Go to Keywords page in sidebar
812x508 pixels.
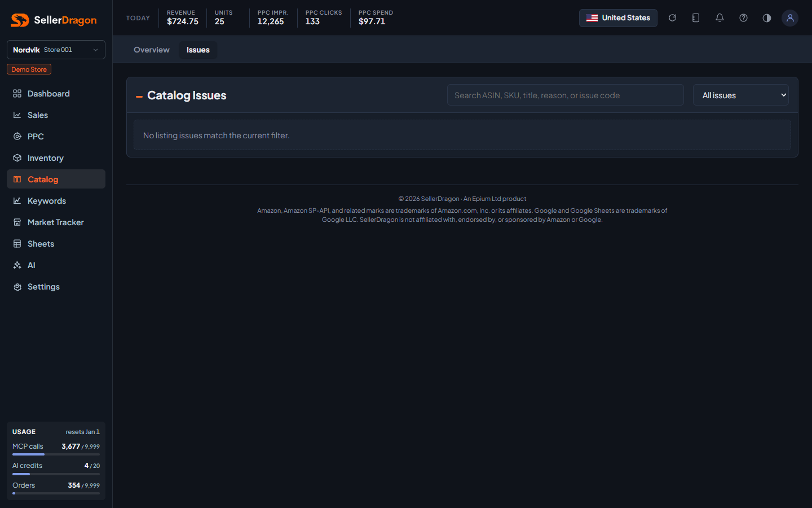point(56,201)
